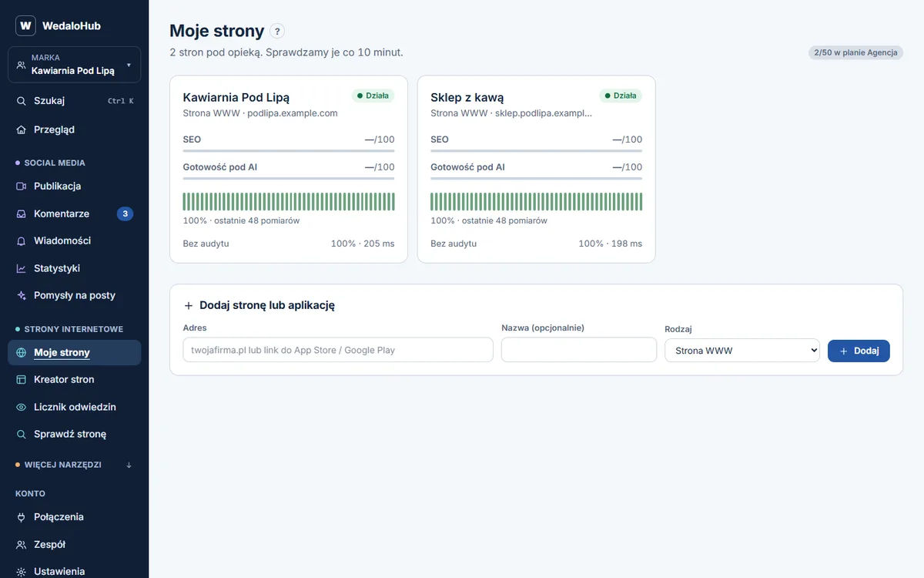The height and width of the screenshot is (578, 924).
Task: Click the Połączenia plug icon
Action: click(22, 517)
